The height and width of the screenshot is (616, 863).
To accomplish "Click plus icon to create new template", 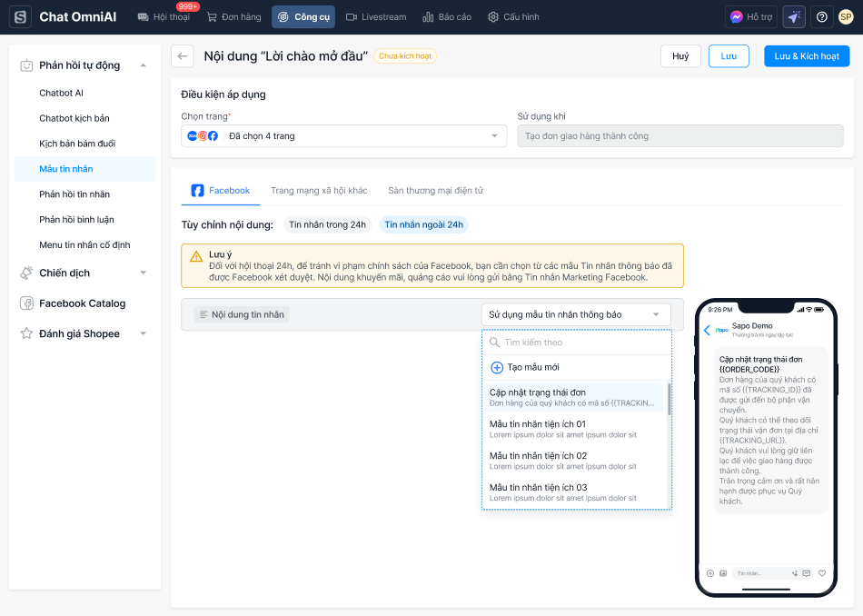I will [497, 367].
